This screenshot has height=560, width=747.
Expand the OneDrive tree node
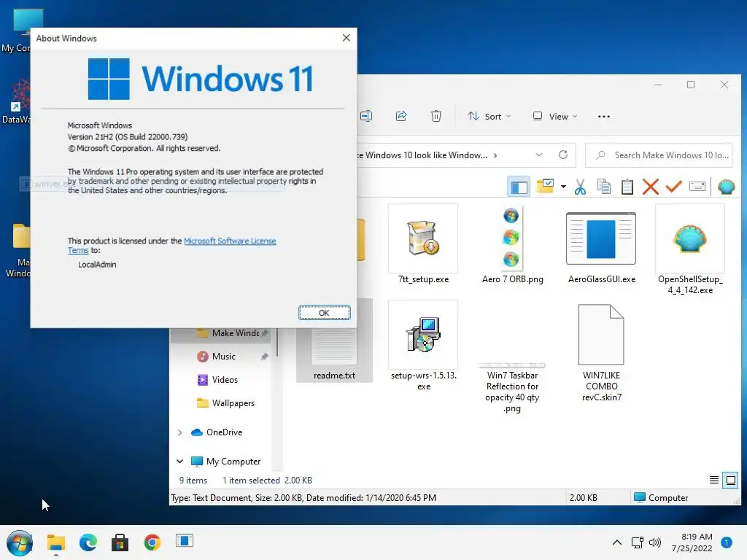click(179, 432)
